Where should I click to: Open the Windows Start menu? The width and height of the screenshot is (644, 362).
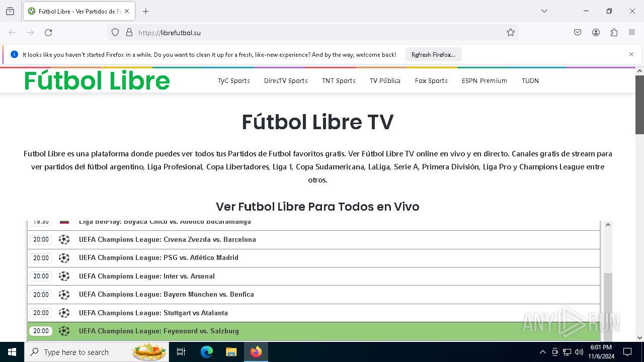pyautogui.click(x=12, y=352)
